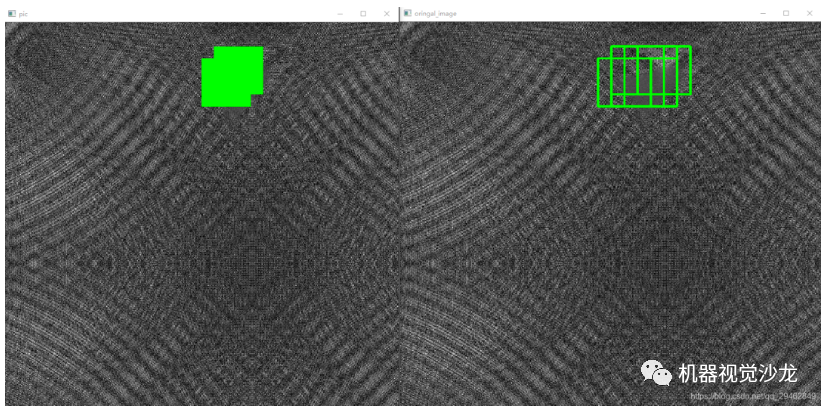825x410 pixels.
Task: Minimize the oringal_image window
Action: pos(763,14)
